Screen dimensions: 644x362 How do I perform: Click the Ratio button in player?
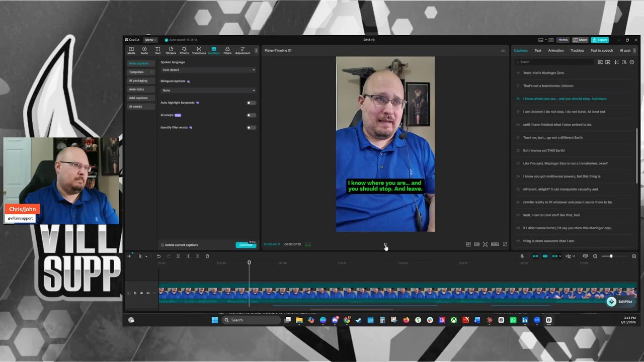(x=495, y=244)
